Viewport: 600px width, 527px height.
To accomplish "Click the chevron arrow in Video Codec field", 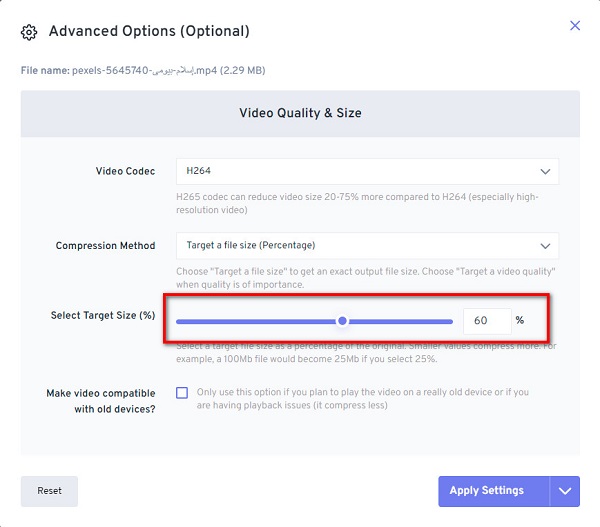I will tap(544, 171).
